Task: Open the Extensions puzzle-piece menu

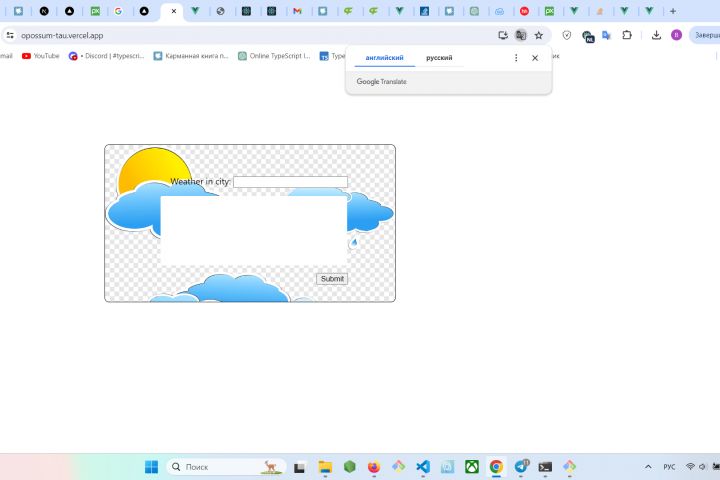Action: pyautogui.click(x=627, y=35)
